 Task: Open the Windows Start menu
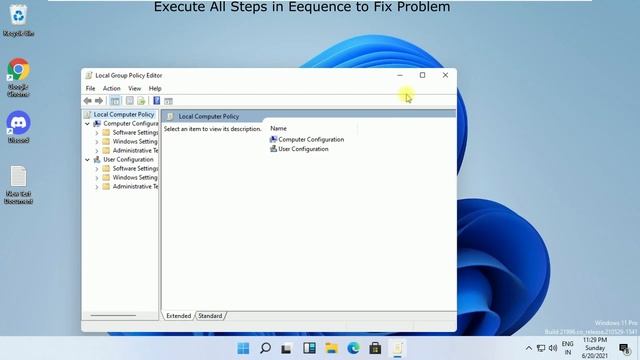[243, 348]
